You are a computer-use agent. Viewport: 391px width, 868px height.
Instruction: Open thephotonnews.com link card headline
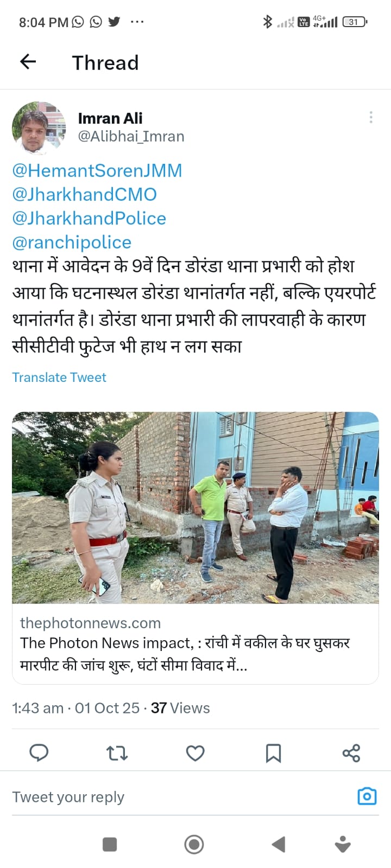tap(185, 653)
